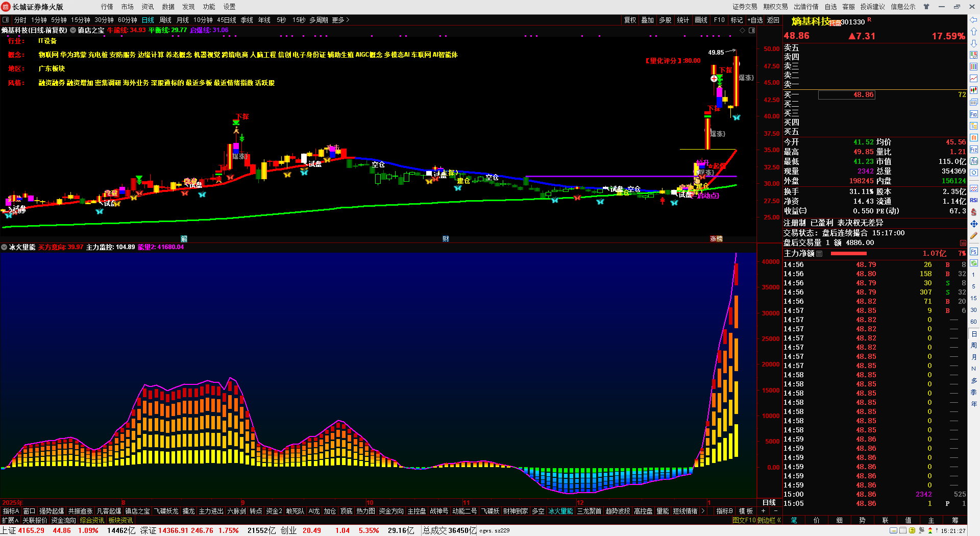This screenshot has width=980, height=536.
Task: Click the F10 company info sidebar icon
Action: pyautogui.click(x=974, y=114)
